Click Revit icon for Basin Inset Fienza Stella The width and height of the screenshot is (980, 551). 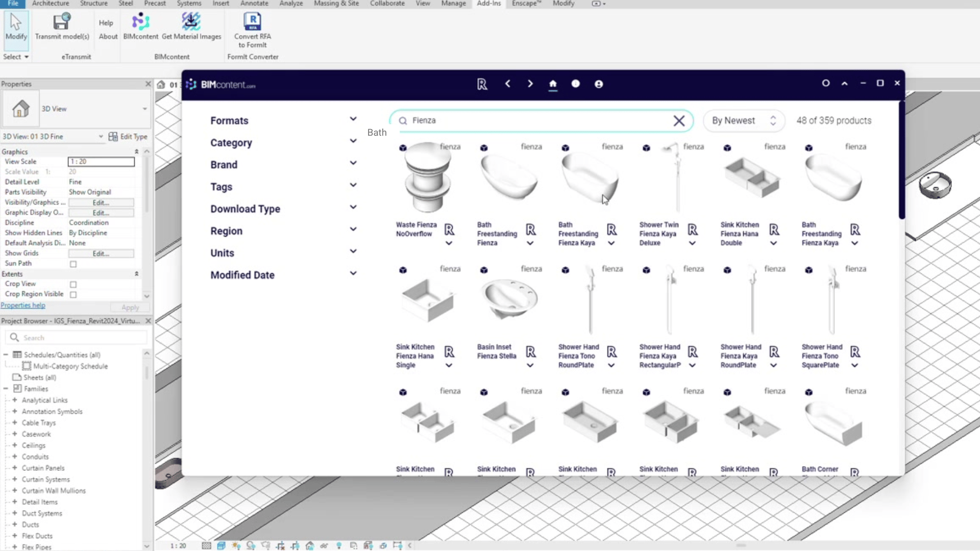531,352
